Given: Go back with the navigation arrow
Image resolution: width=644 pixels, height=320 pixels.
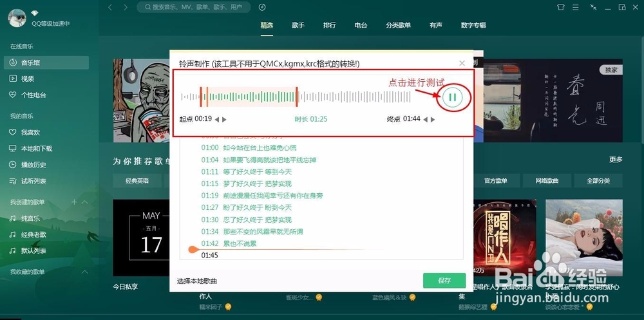Looking at the screenshot, I should pyautogui.click(x=110, y=7).
